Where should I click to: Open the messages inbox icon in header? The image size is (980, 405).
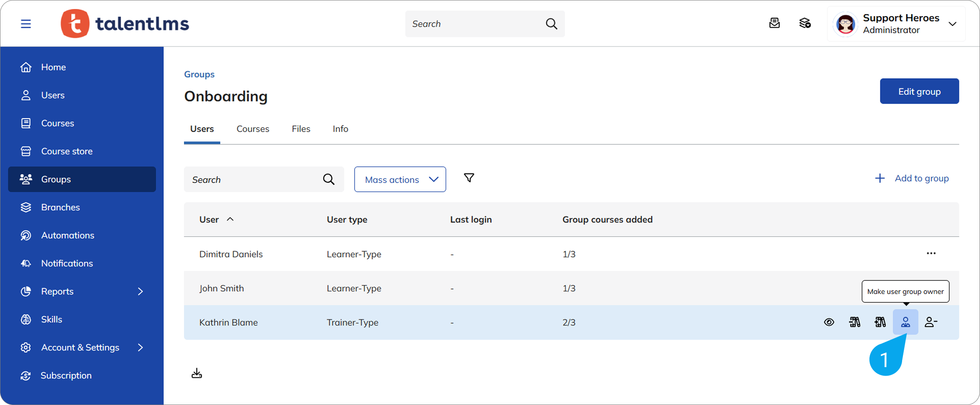click(x=774, y=23)
